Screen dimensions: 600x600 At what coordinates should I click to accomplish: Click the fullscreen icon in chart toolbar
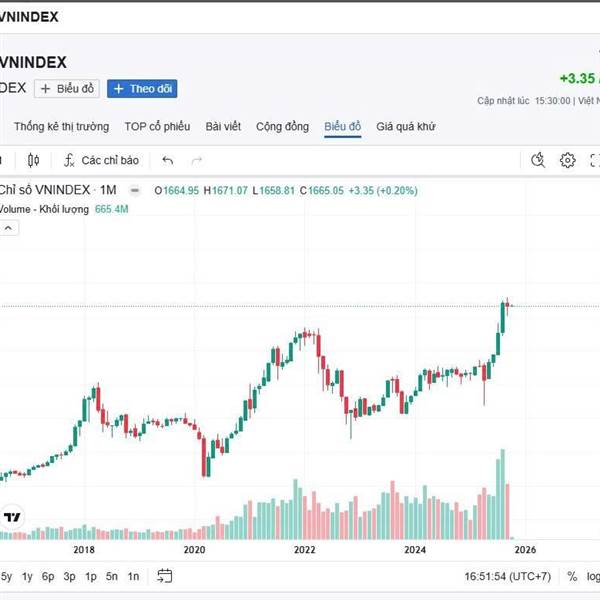pos(595,160)
